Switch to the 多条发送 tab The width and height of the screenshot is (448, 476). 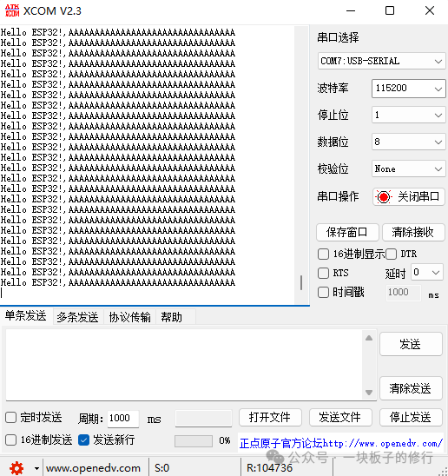tap(77, 317)
